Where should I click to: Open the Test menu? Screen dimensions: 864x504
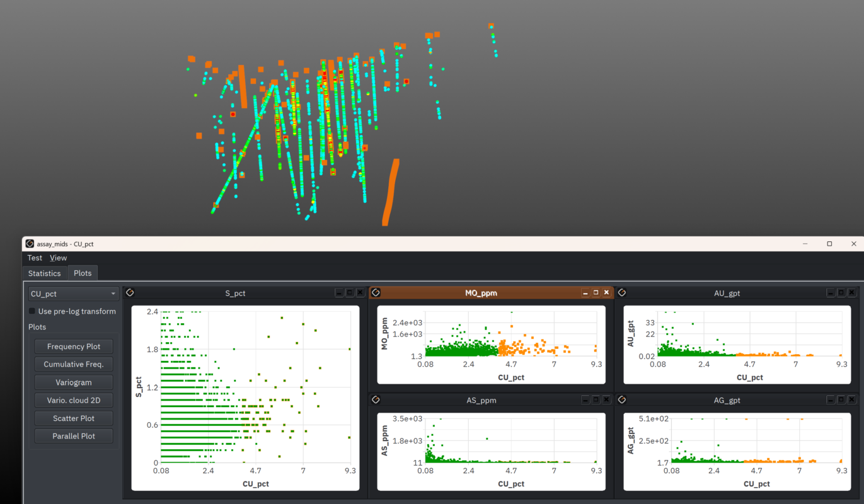click(x=35, y=258)
